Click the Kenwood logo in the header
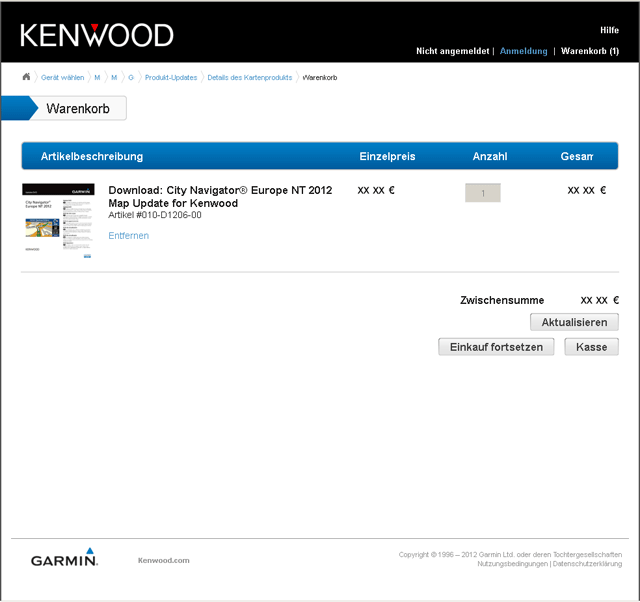 tap(97, 35)
